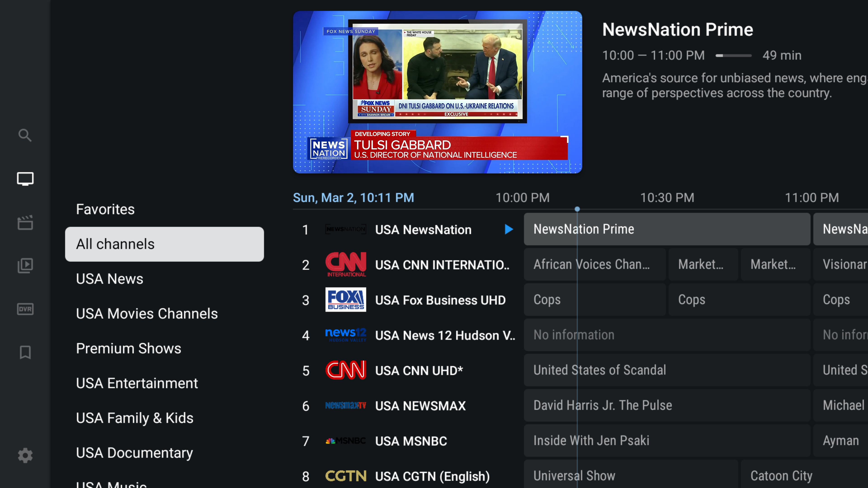Select channel USA Fox Business UHD
The height and width of the screenshot is (488, 868).
click(x=440, y=300)
